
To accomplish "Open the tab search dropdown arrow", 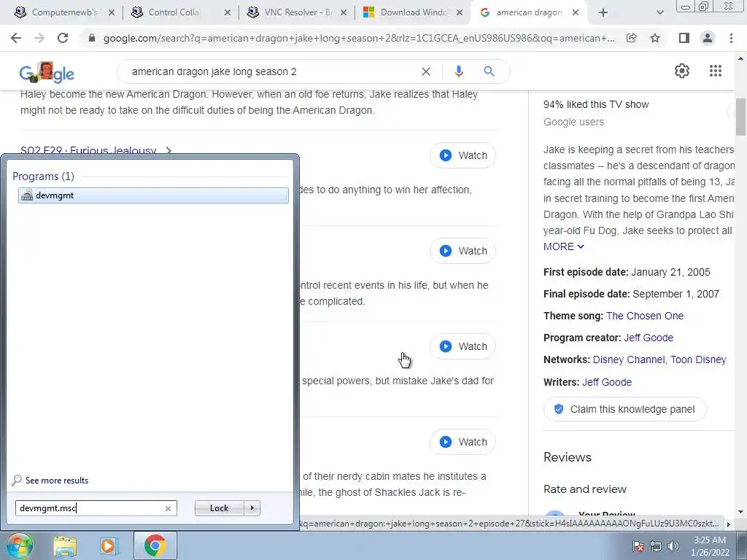I will pos(659,13).
